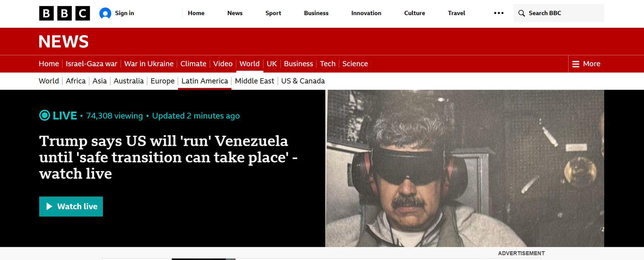Open the Middle East sub-tab
The width and height of the screenshot is (644, 260).
click(255, 81)
